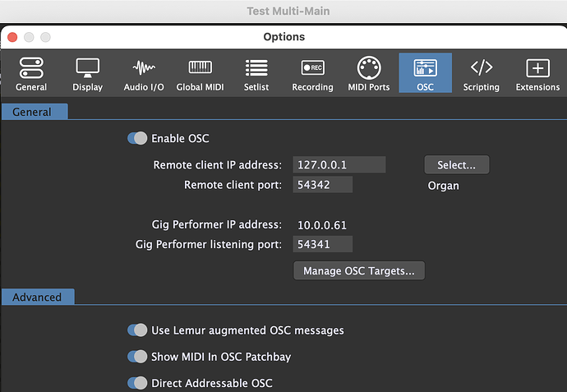Open the Display options icon
Viewport: 567px width, 392px height.
tap(87, 68)
